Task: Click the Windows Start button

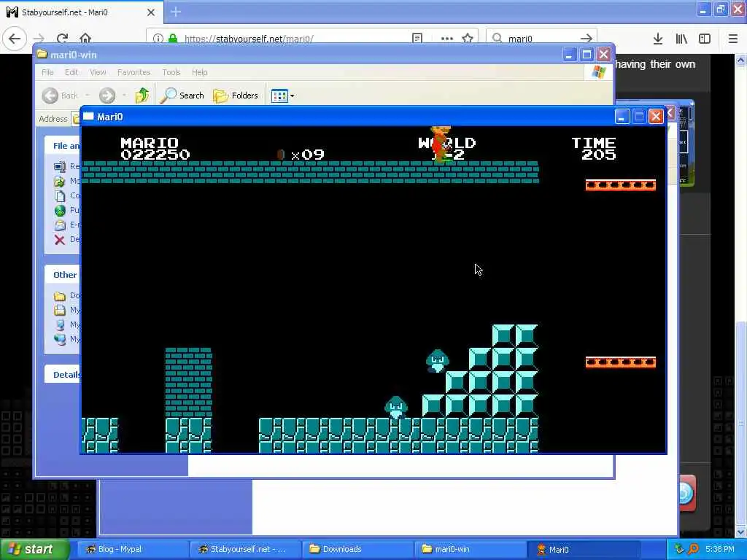Action: tap(34, 550)
